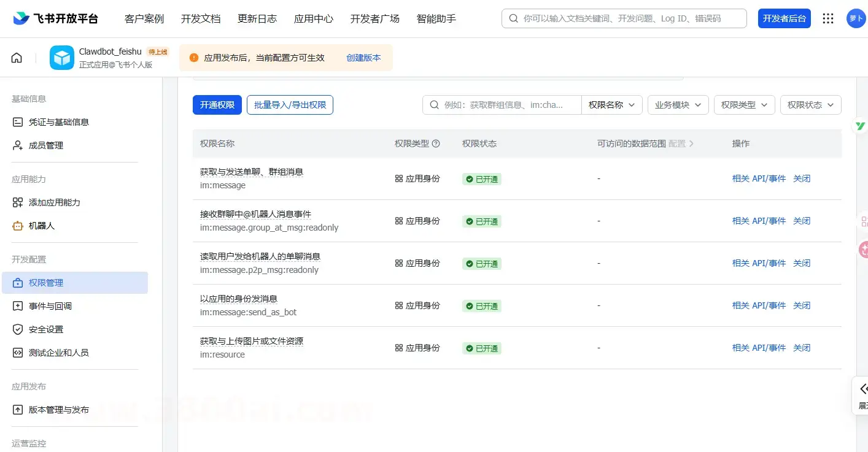Click the 创建版本 link in banner

pyautogui.click(x=363, y=58)
